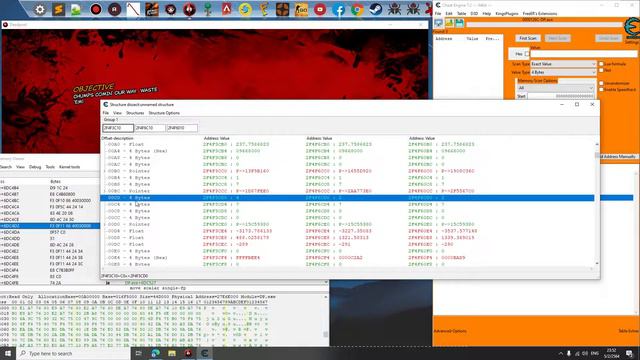Enable the Speedhack checkbox
Screen dimensions: 640x360
pos(601,89)
